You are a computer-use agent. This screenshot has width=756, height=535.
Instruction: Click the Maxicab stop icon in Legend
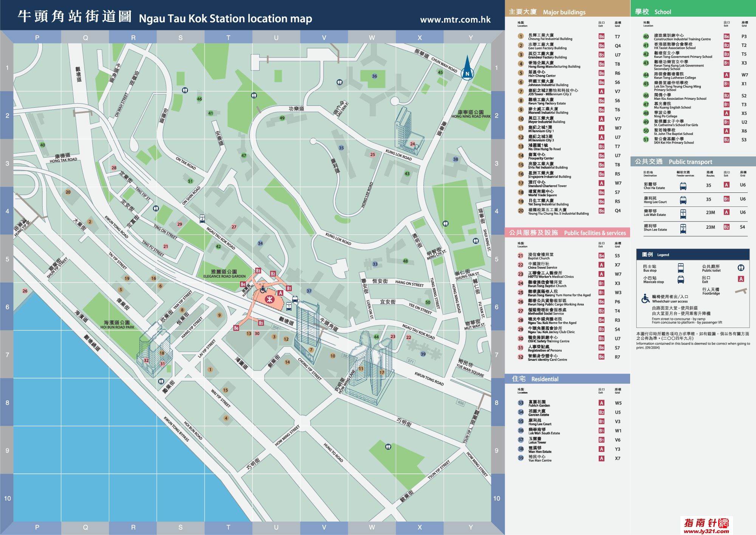(x=681, y=280)
